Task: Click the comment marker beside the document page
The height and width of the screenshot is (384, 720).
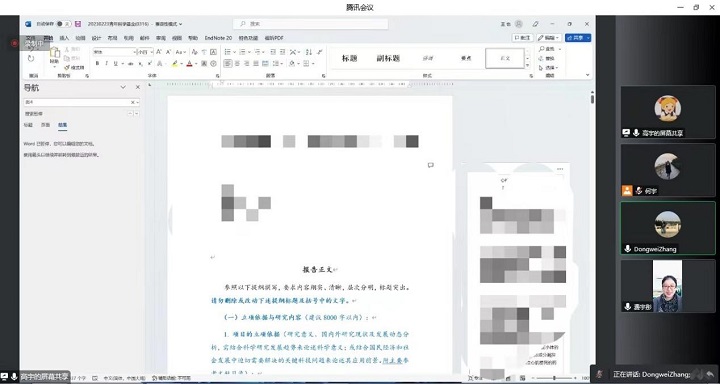Action: (431, 165)
